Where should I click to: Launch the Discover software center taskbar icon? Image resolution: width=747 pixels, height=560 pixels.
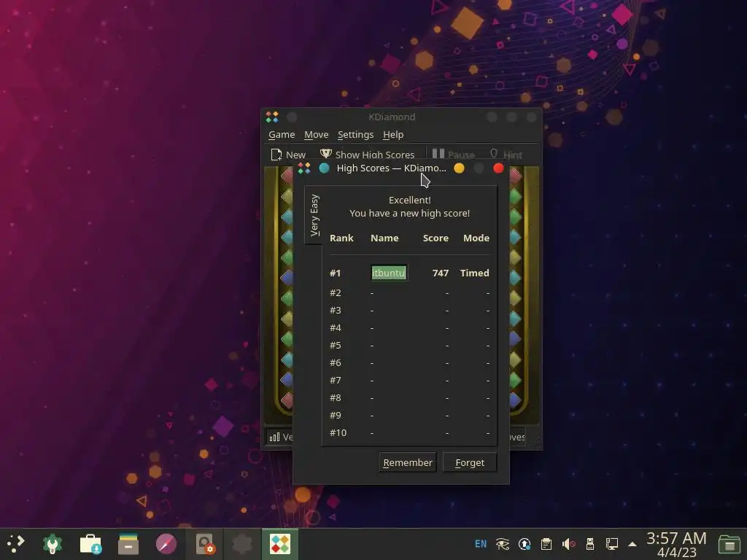coord(90,544)
